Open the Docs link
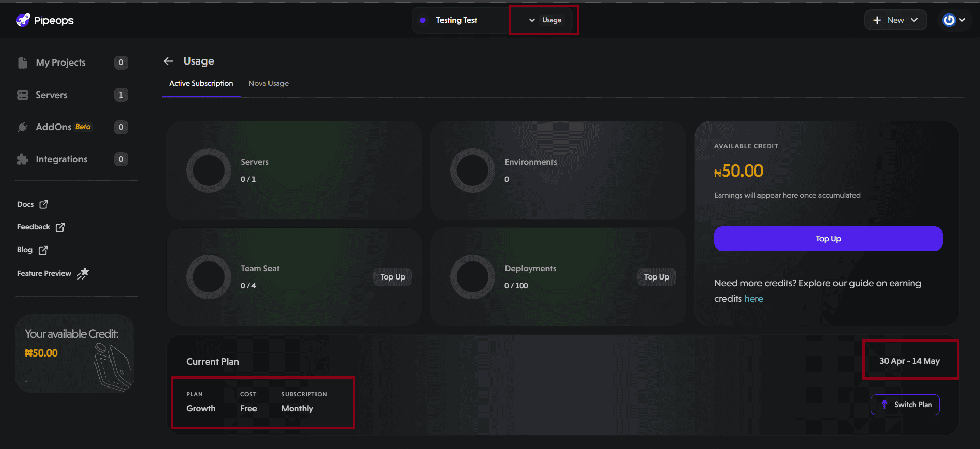The width and height of the screenshot is (980, 449). 32,204
